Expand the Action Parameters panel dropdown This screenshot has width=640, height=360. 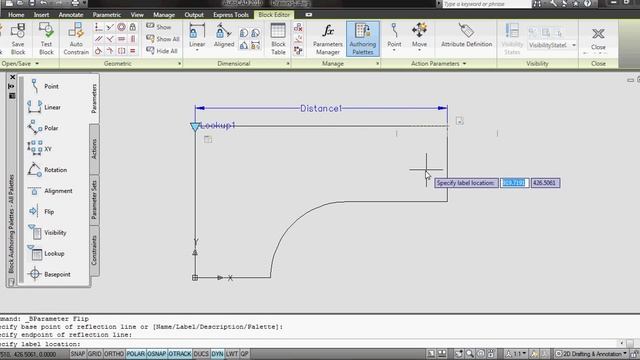[x=464, y=64]
